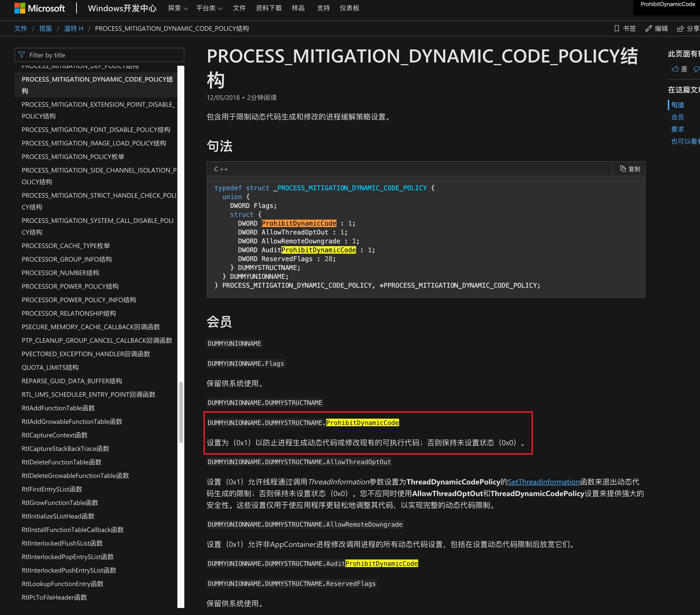Click the Microsoft logo icon
This screenshot has width=700, height=615.
(20, 8)
